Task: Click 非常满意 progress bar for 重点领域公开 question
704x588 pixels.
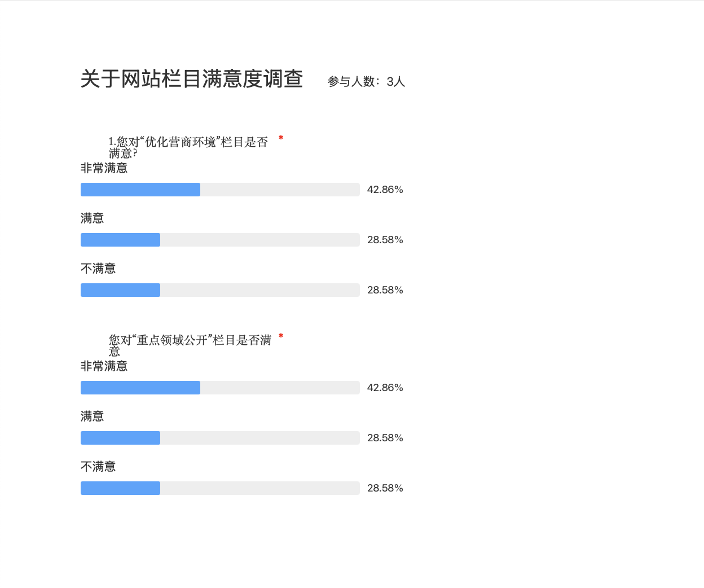Action: (x=220, y=388)
